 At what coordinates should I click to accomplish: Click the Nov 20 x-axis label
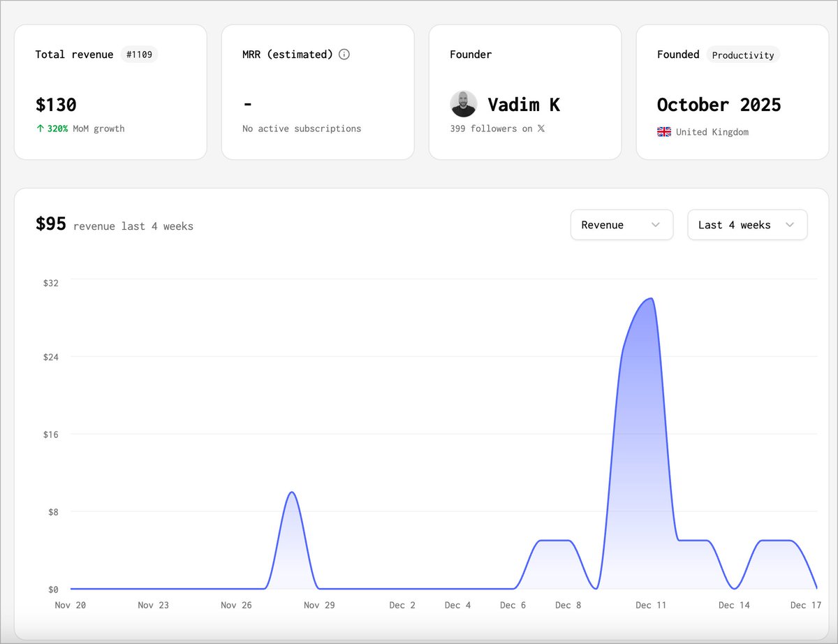coord(71,606)
